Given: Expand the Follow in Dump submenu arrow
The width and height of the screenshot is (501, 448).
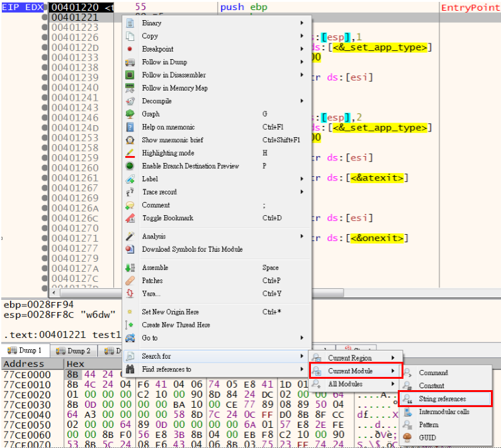Looking at the screenshot, I should point(301,62).
